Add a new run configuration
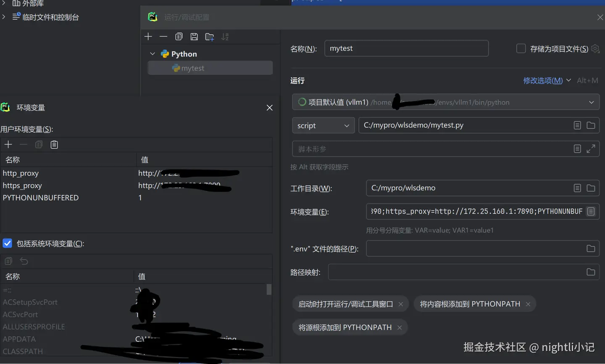This screenshot has width=605, height=364. click(x=148, y=37)
